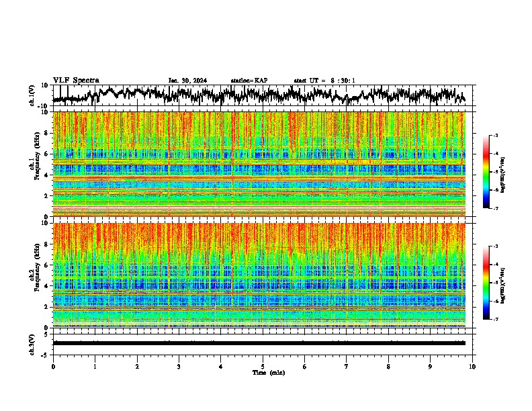Screen dimensions: 532x411
Task: Click the ch.2 "Frequency (kHz)" axis label
Action: pos(37,267)
